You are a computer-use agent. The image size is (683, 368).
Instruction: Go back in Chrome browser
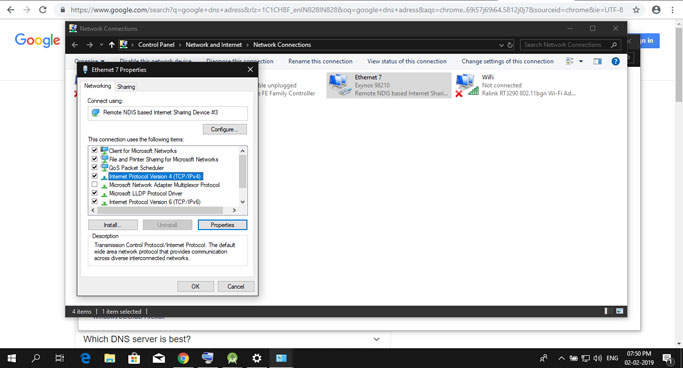click(11, 10)
